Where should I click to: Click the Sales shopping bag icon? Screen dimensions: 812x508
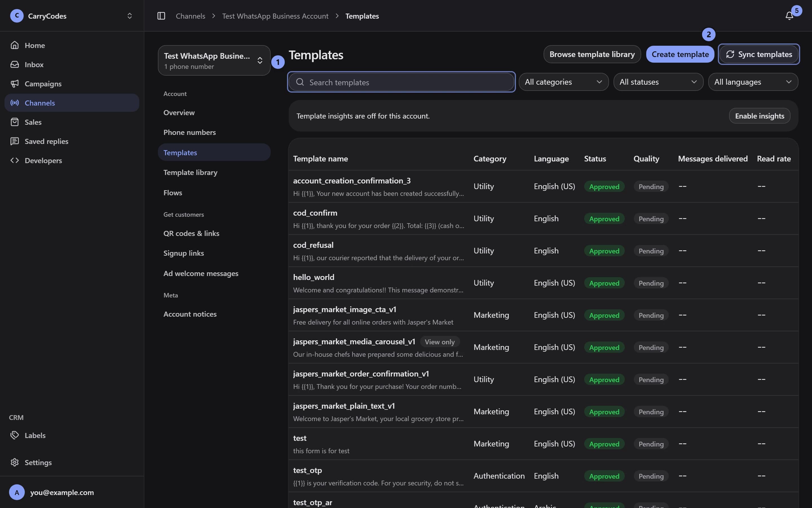14,122
